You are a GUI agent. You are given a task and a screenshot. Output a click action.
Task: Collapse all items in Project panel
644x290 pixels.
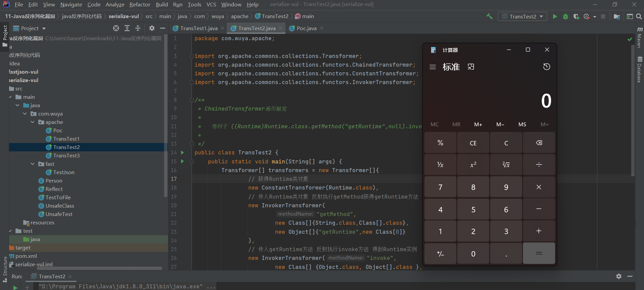[x=138, y=28]
